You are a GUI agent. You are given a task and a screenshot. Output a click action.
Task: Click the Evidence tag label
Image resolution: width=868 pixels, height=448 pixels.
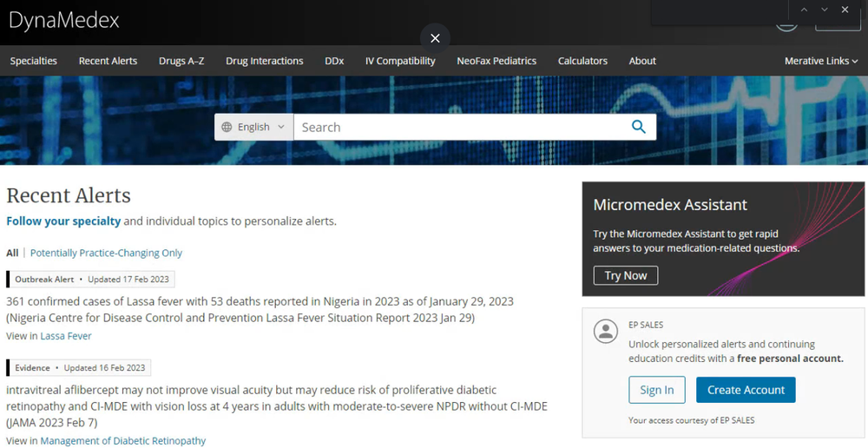32,368
